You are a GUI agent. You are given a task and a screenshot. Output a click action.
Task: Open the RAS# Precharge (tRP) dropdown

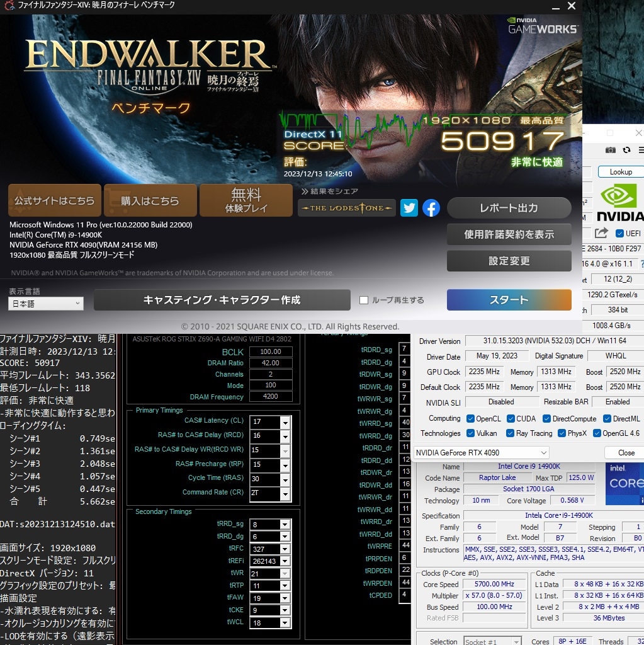click(x=285, y=465)
